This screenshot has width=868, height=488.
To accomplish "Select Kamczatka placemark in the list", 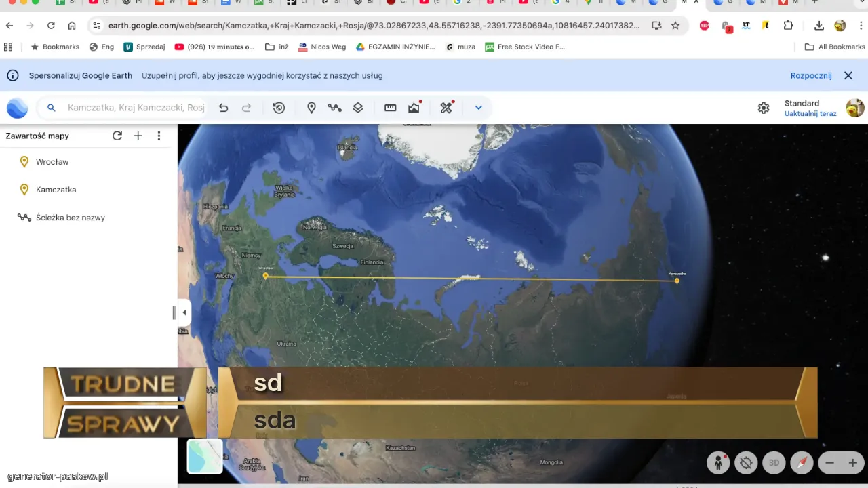I will point(56,190).
